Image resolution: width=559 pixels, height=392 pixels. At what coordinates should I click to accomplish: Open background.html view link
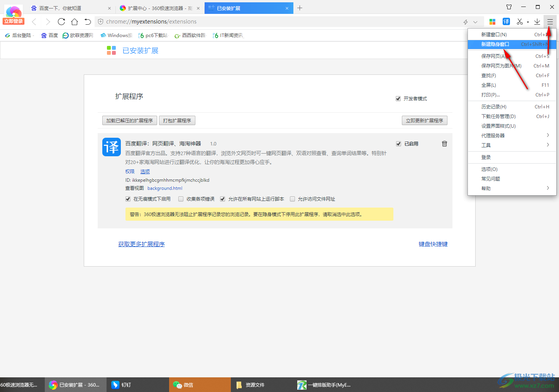coord(165,188)
